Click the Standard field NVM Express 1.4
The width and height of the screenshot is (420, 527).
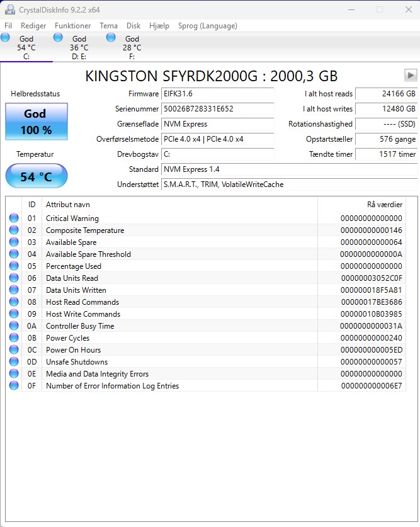(x=289, y=169)
